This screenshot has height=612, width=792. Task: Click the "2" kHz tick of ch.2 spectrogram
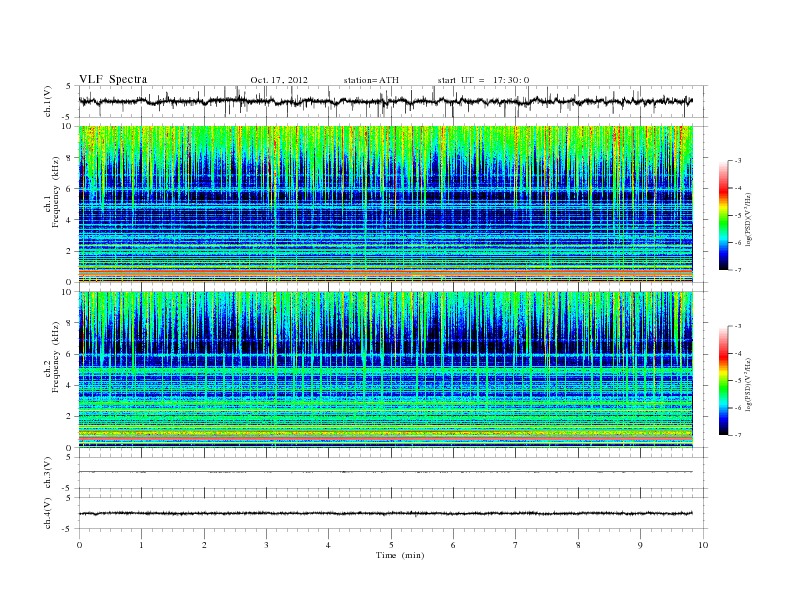click(x=69, y=417)
